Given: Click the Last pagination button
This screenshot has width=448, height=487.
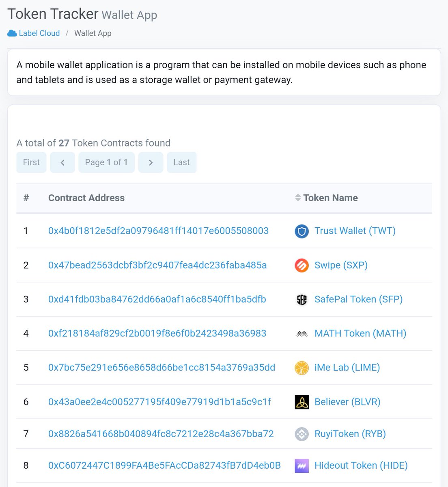Looking at the screenshot, I should pyautogui.click(x=181, y=162).
